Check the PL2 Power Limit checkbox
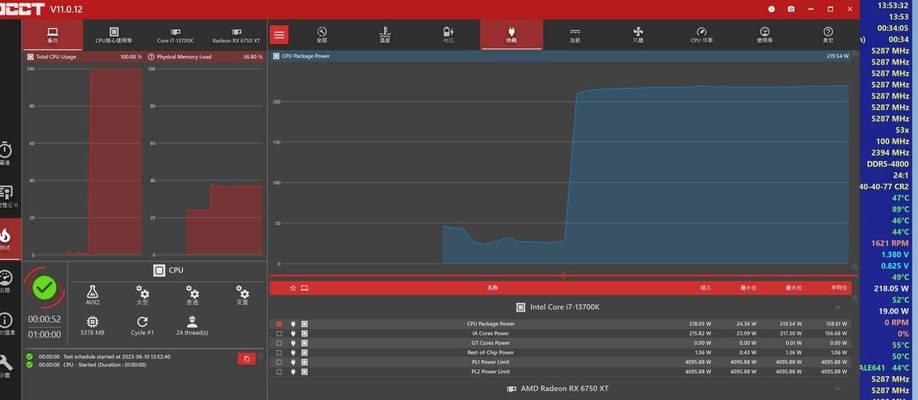The image size is (918, 400). (279, 371)
